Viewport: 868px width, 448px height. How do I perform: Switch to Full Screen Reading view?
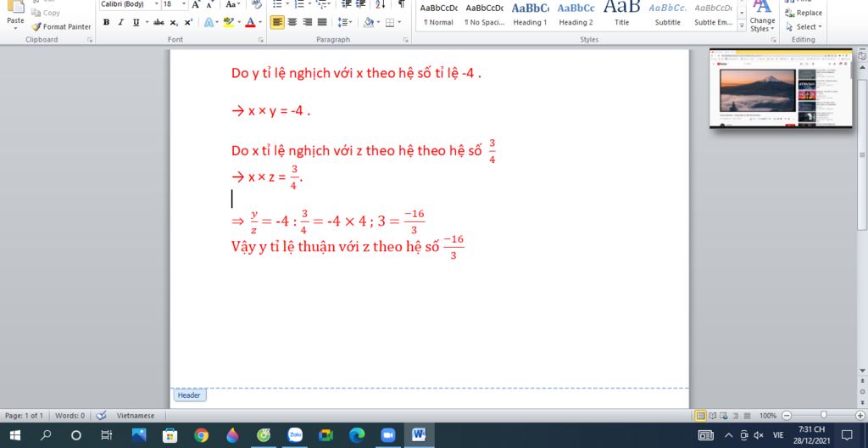(712, 415)
